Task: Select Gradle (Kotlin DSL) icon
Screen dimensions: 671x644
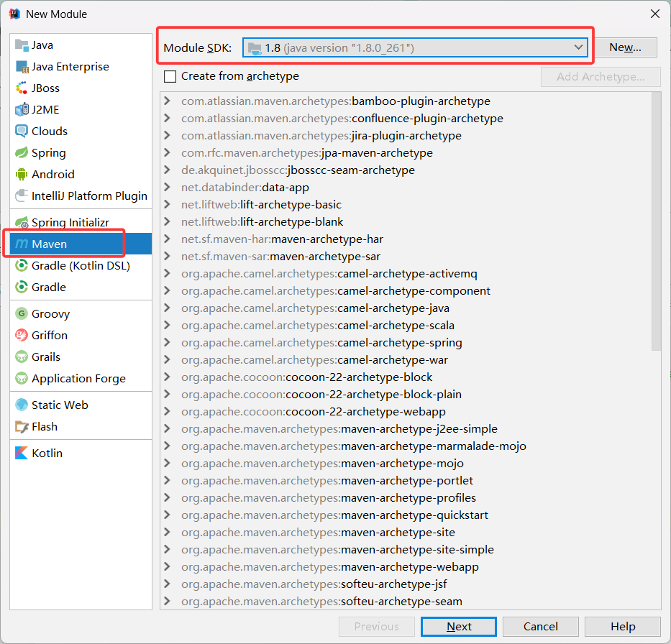Action: 22,265
